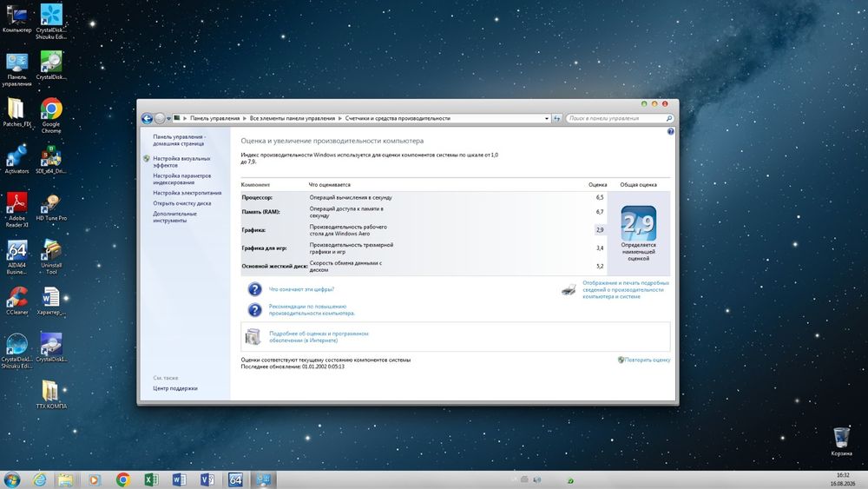Refresh the control panel address bar
This screenshot has height=489, width=868.
[x=557, y=118]
